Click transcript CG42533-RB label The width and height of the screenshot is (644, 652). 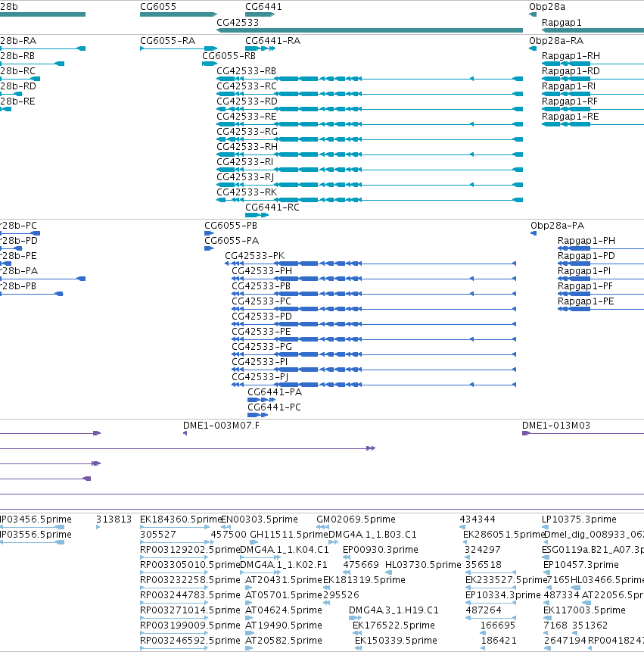246,71
